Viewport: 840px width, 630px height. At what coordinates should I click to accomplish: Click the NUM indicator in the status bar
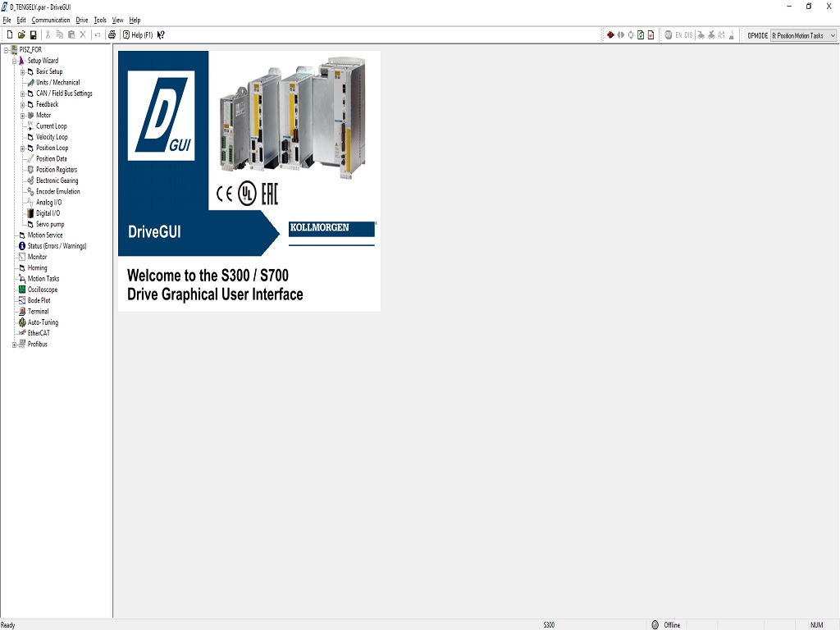pyautogui.click(x=816, y=624)
